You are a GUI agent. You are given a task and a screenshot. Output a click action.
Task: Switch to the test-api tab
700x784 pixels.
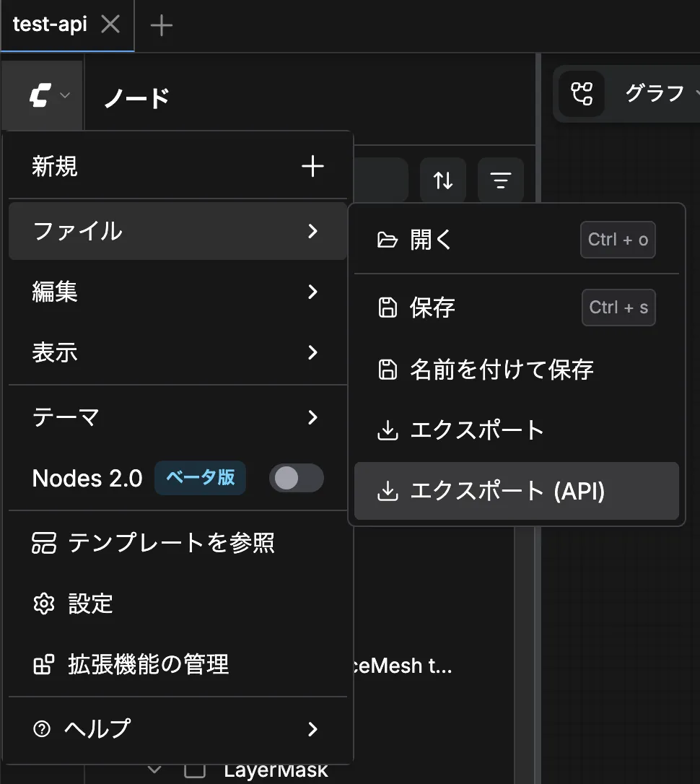(50, 24)
